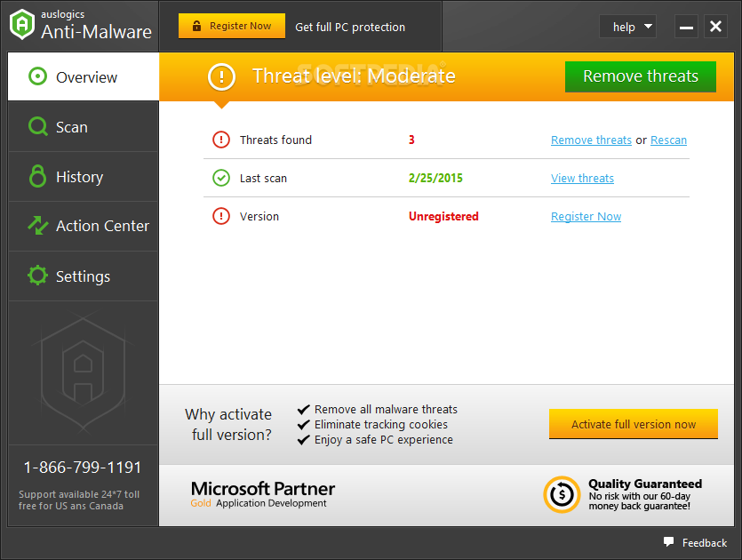Click the Rescan link
Viewport: 742px width, 560px height.
pyautogui.click(x=668, y=140)
